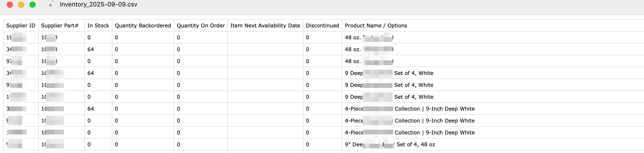Select the Supplier Part# column header
This screenshot has width=644, height=153.
(60, 26)
